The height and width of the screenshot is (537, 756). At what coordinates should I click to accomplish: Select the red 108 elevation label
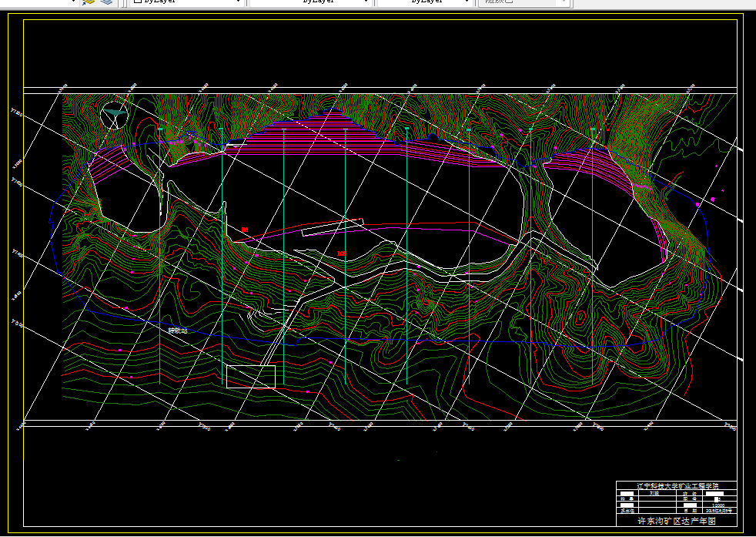tap(341, 253)
